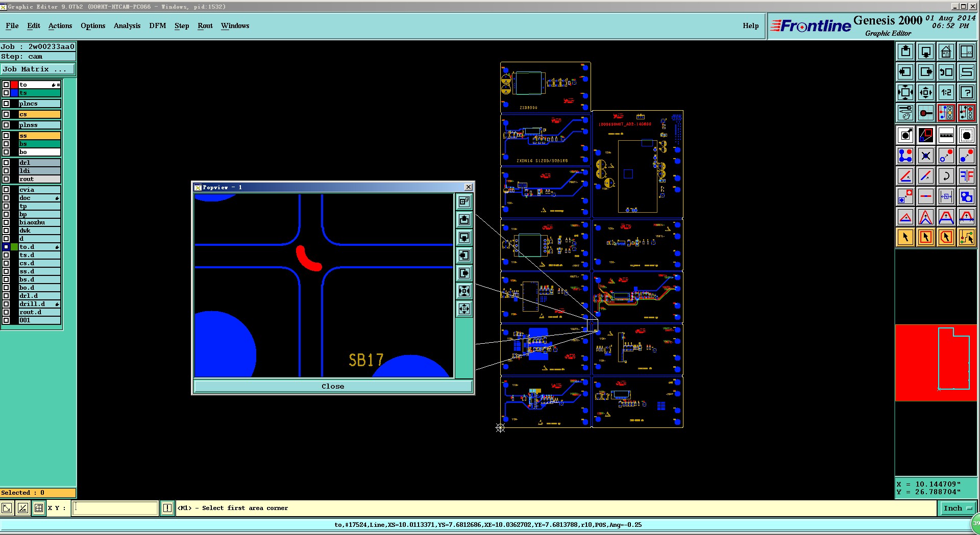Select the 'biaozhu' layer name

click(39, 222)
